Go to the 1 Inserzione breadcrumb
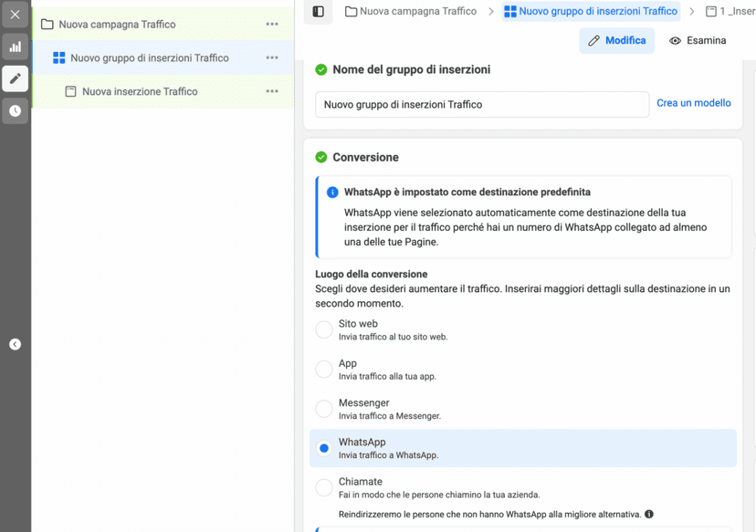756x532 pixels. click(730, 11)
